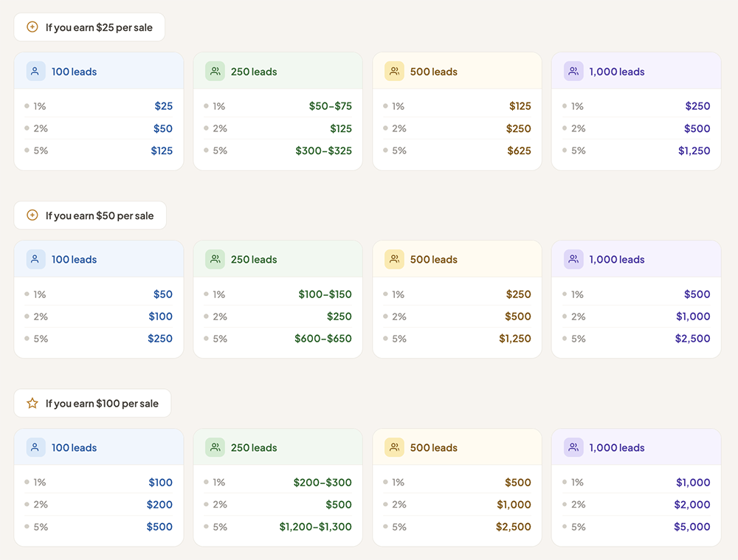Tap the single-person icon in the $50 section's 100 leads card

coord(35,259)
